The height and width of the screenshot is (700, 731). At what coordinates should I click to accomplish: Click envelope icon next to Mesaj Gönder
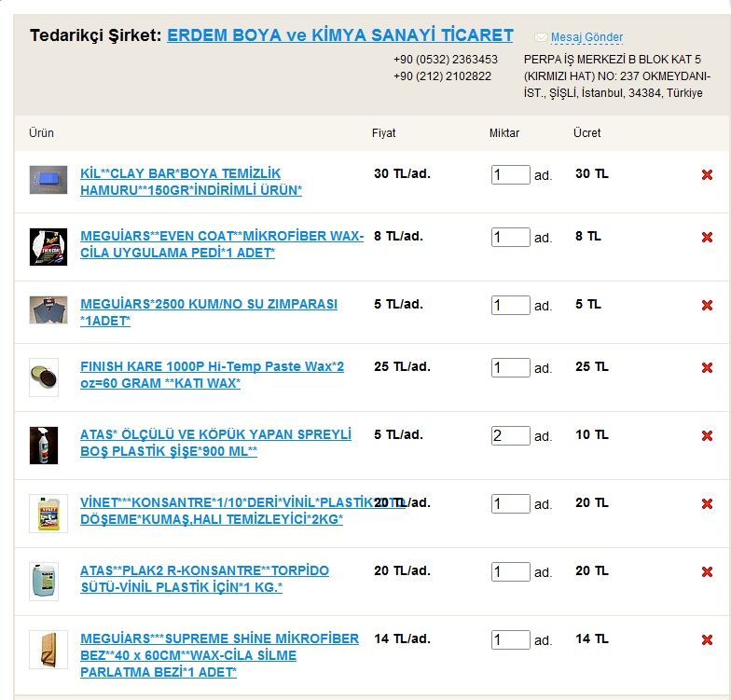(541, 37)
